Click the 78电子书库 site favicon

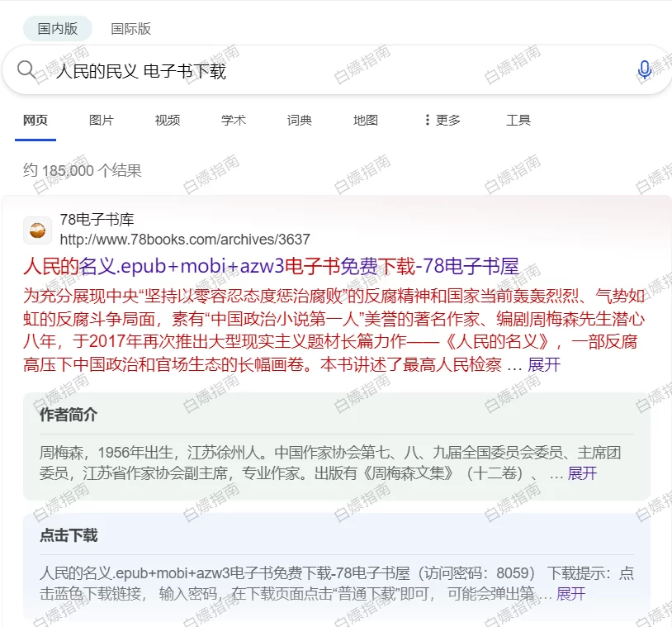(37, 230)
